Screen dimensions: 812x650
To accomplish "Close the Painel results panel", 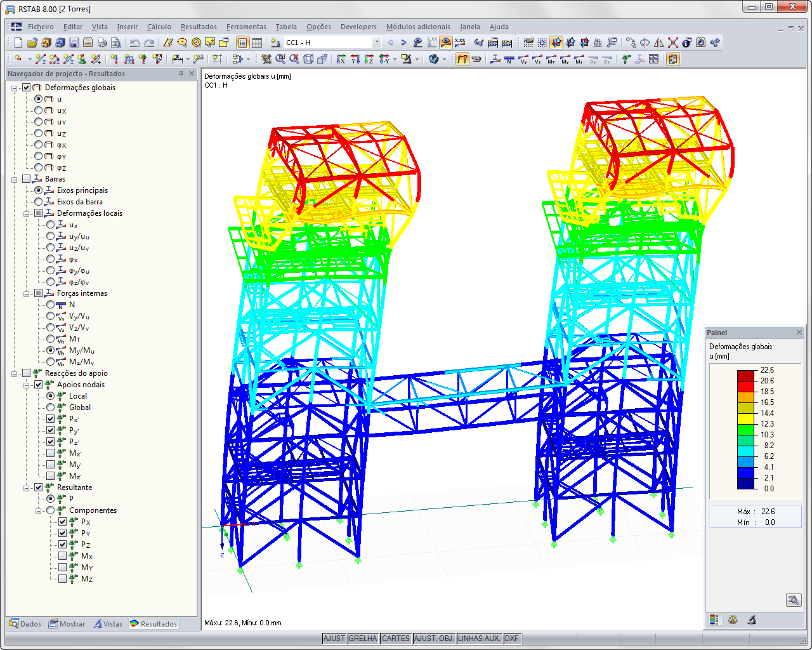I will pos(799,333).
